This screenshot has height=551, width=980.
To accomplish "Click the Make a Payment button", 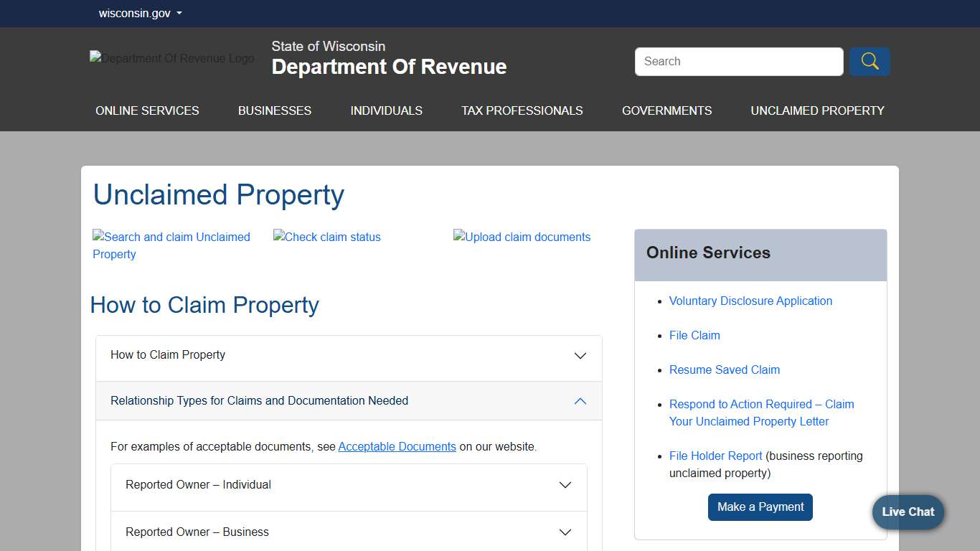I will click(760, 507).
